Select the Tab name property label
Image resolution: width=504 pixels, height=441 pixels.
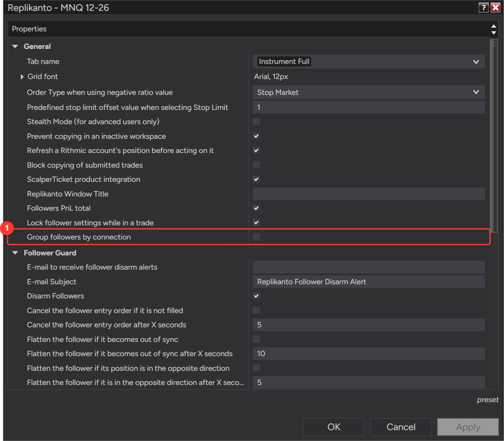[x=43, y=61]
